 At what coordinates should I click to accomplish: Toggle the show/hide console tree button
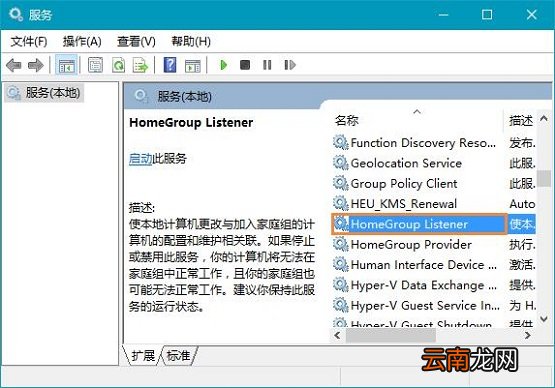pyautogui.click(x=67, y=65)
